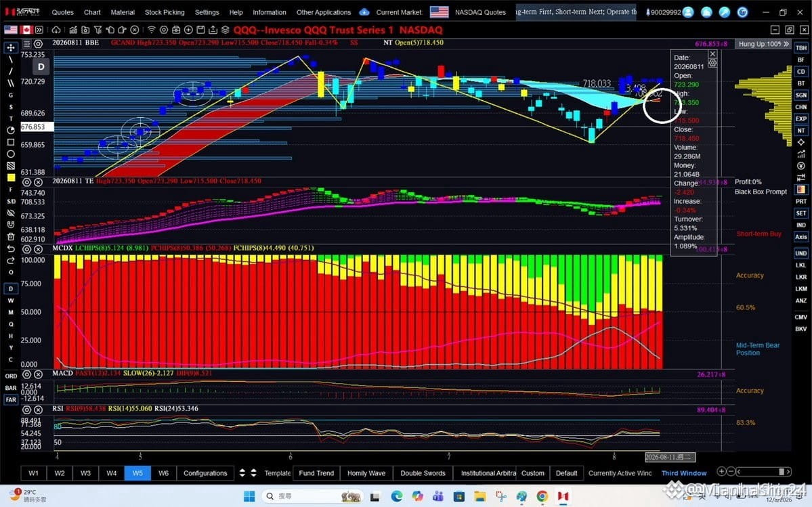Screen dimensions: 812x507
Task: Select the rectangle drawing tool
Action: coord(10,141)
